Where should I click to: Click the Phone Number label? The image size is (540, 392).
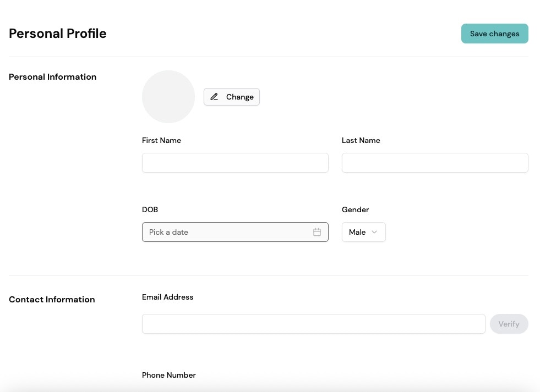click(168, 375)
